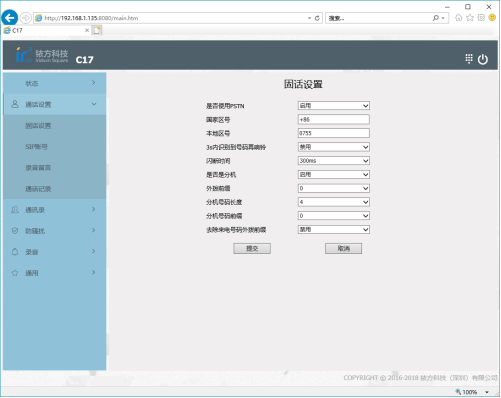Viewport: 501px width, 398px height.
Task: Open browser home page icon
Action: [x=459, y=18]
